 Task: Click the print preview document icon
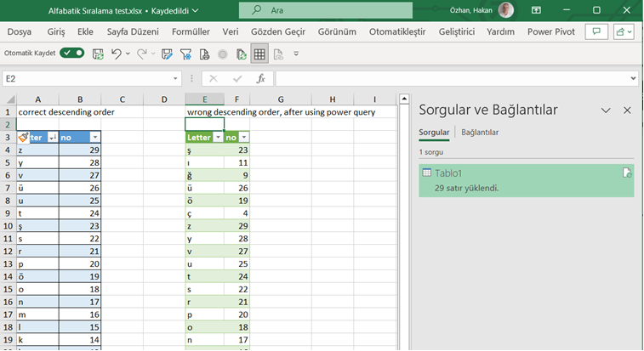[204, 54]
